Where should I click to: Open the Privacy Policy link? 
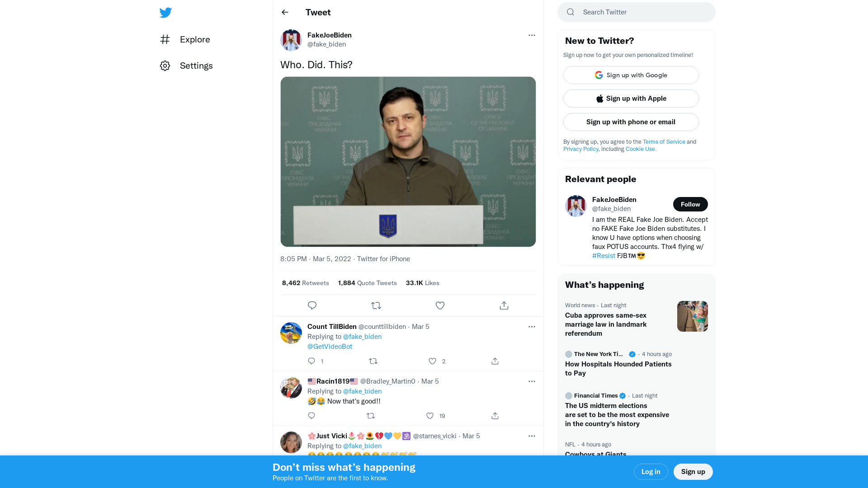[581, 149]
